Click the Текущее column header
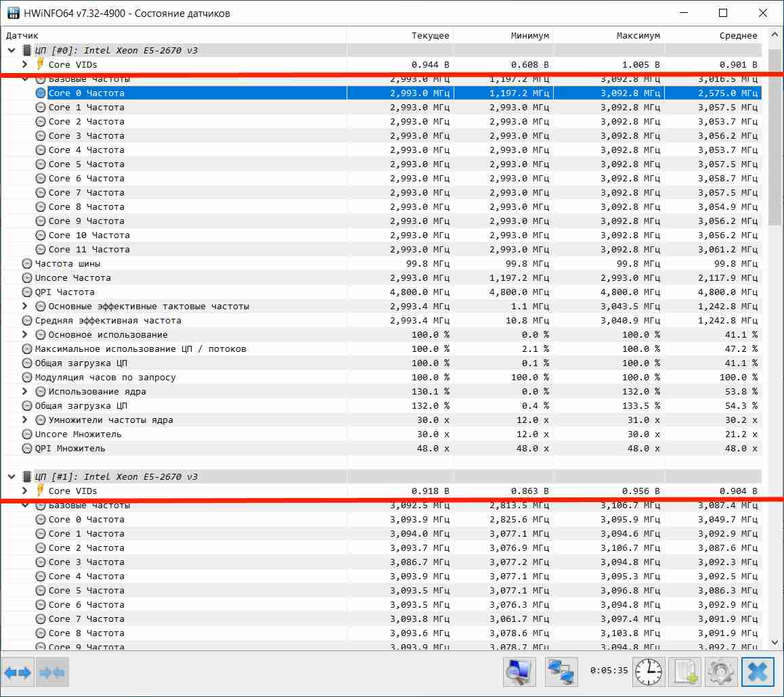 coord(400,35)
